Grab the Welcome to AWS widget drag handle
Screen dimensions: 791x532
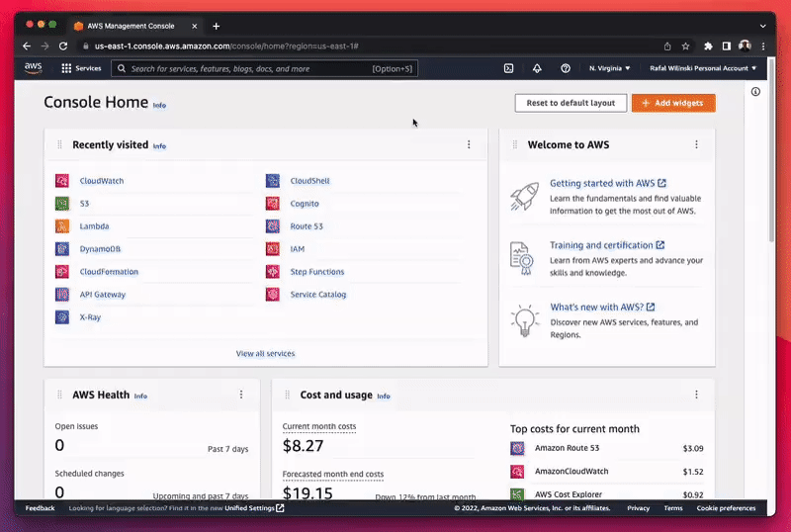pyautogui.click(x=514, y=144)
